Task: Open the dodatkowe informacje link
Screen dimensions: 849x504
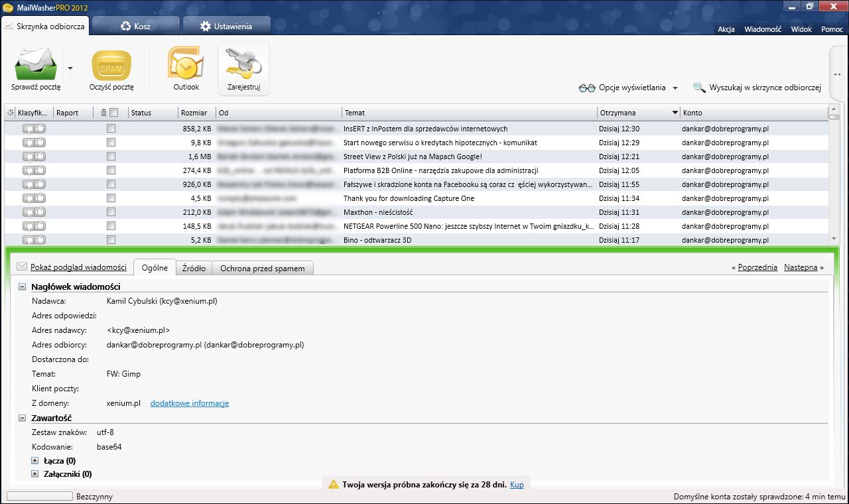Action: [190, 403]
